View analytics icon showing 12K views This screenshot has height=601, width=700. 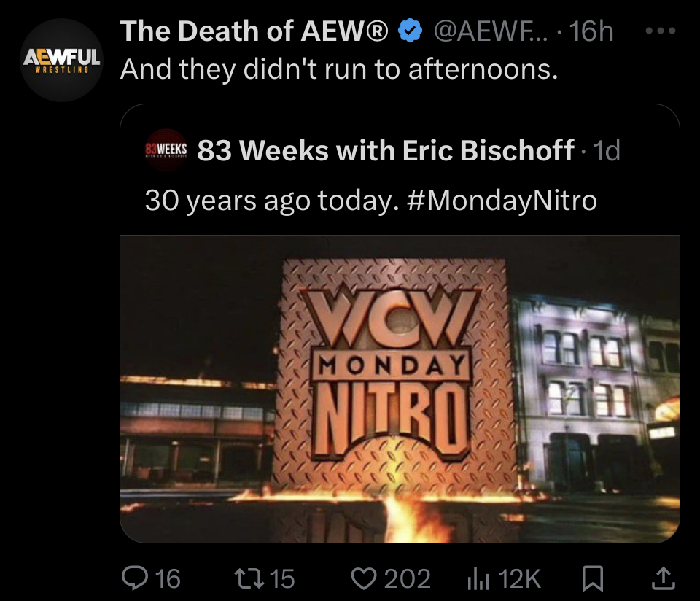click(x=478, y=580)
